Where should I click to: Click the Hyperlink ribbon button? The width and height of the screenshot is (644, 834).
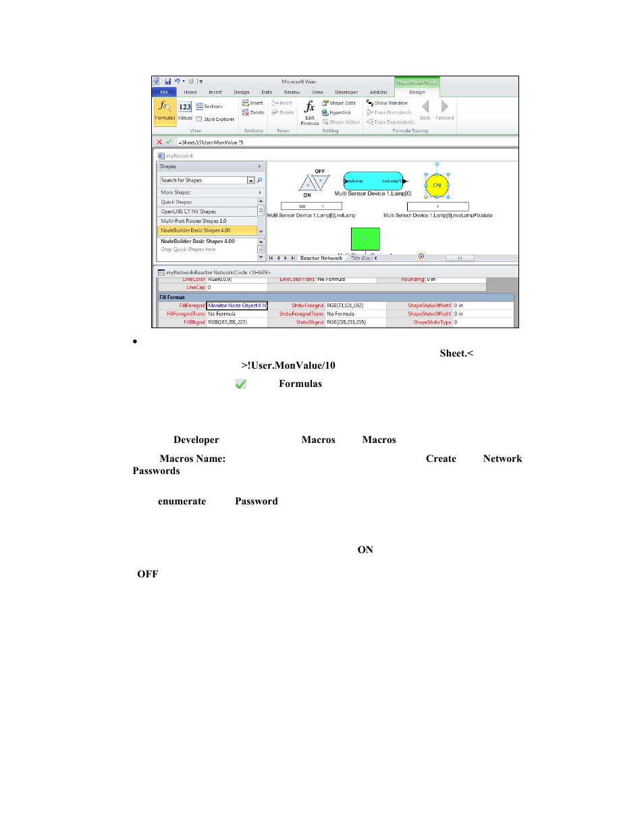(337, 113)
